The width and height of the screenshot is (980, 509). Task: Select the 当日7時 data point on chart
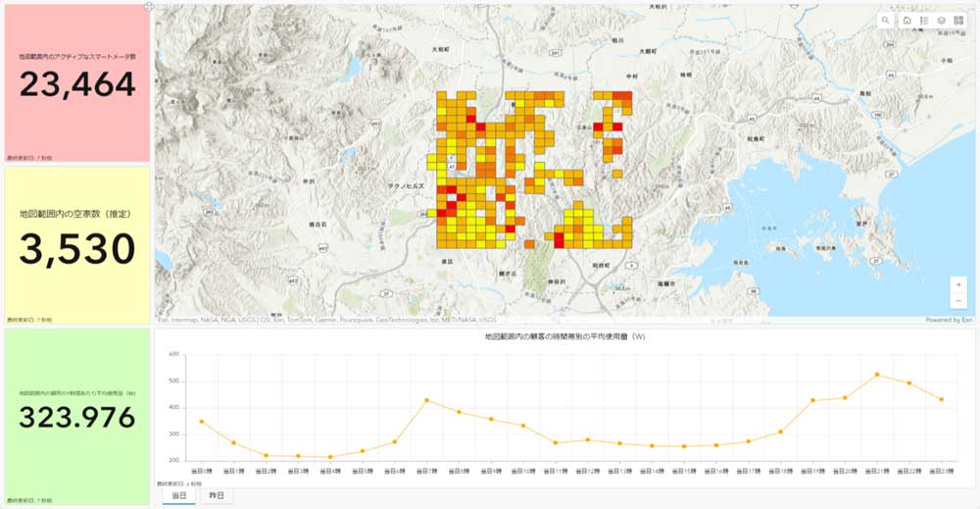(426, 400)
